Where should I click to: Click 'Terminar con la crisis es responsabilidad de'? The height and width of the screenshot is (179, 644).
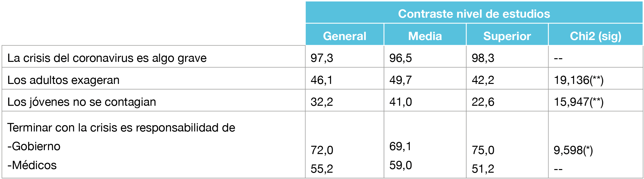[121, 128]
